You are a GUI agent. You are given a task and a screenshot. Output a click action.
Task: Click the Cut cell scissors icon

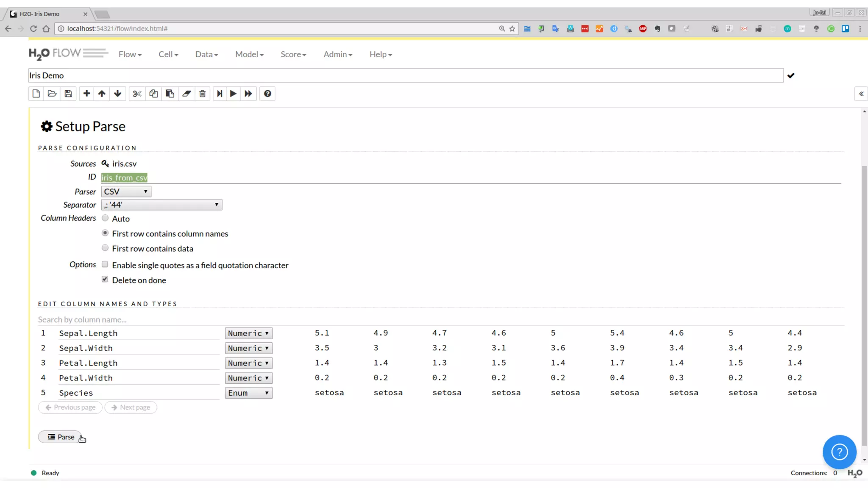[x=137, y=94]
